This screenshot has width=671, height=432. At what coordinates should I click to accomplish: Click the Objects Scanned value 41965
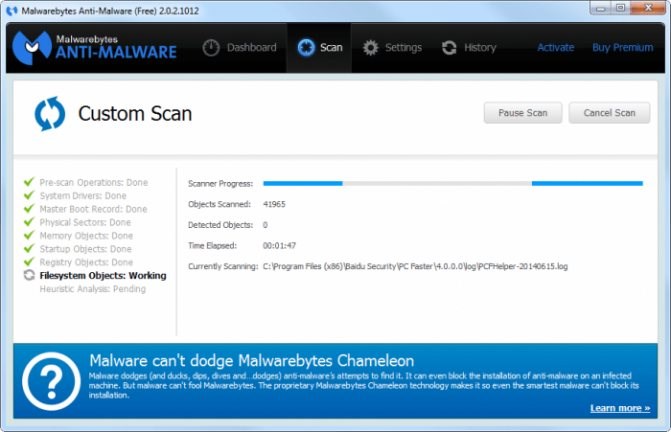(274, 204)
